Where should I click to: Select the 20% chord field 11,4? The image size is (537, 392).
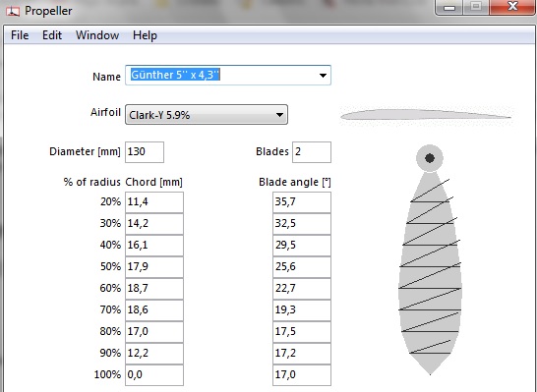(x=154, y=202)
